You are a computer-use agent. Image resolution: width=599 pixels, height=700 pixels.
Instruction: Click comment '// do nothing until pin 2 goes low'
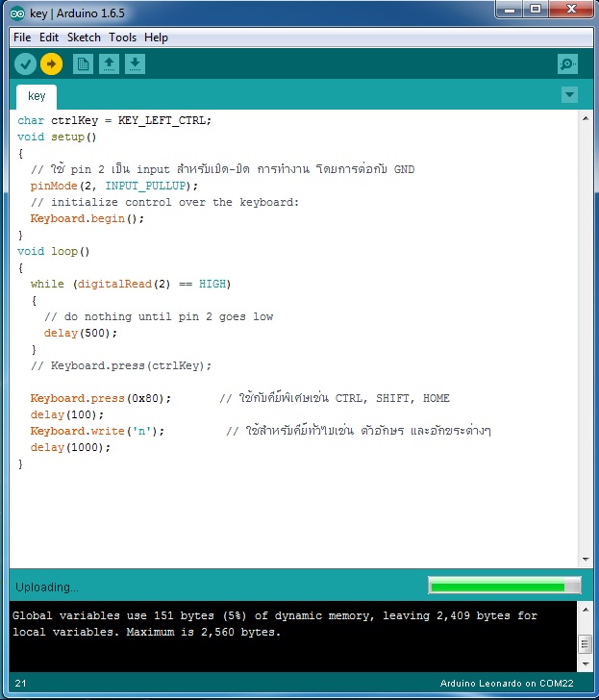tap(159, 317)
